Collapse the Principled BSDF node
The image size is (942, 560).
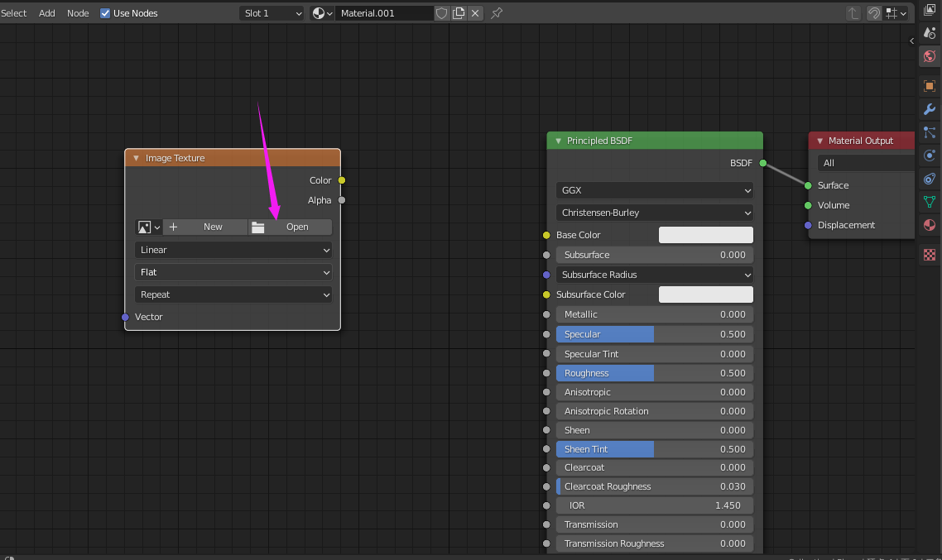(559, 141)
